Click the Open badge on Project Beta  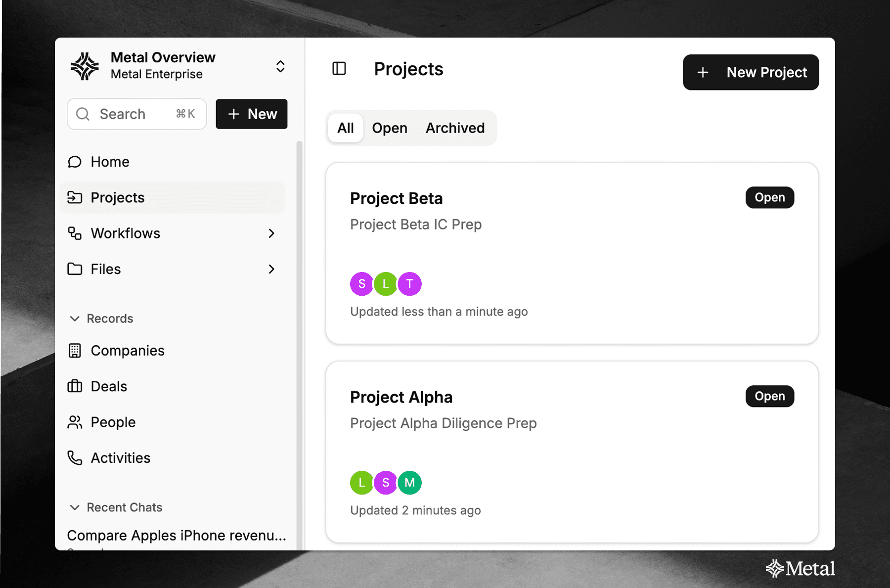pos(769,197)
